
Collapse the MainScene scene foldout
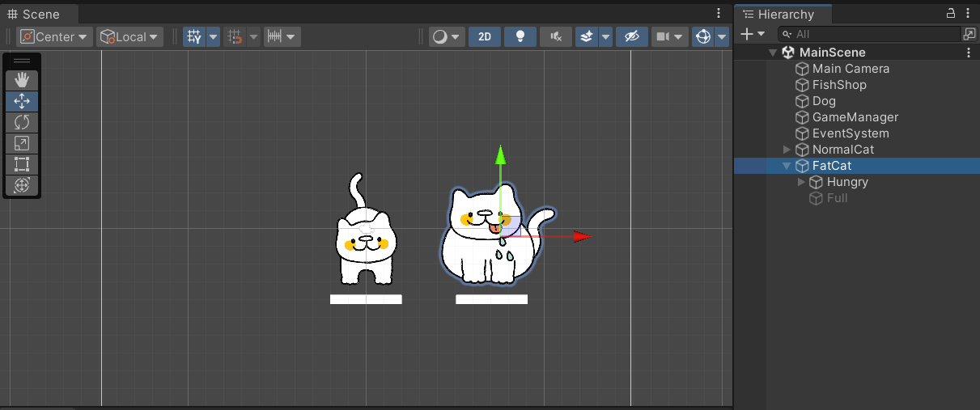[773, 53]
